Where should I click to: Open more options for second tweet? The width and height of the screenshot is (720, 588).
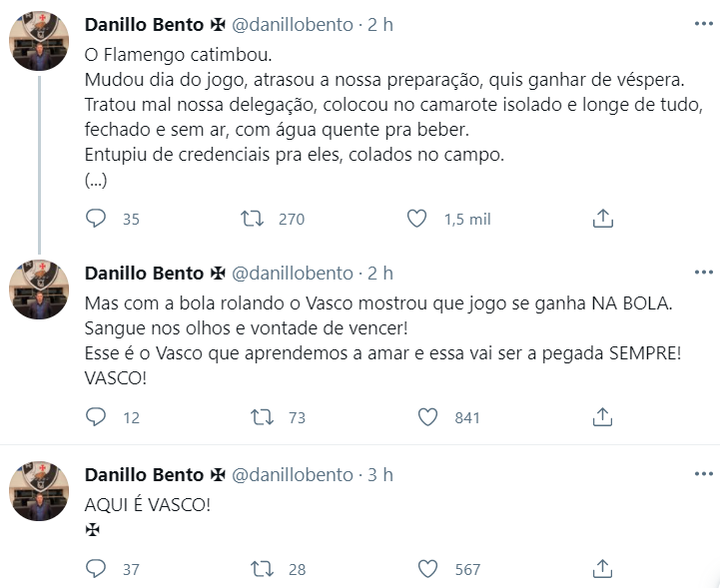point(703,273)
